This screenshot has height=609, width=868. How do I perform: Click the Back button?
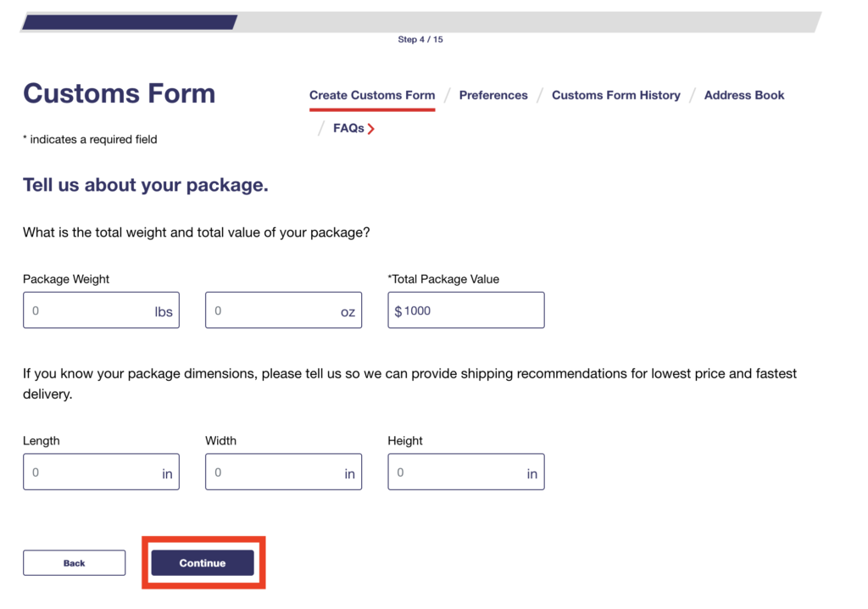click(75, 563)
